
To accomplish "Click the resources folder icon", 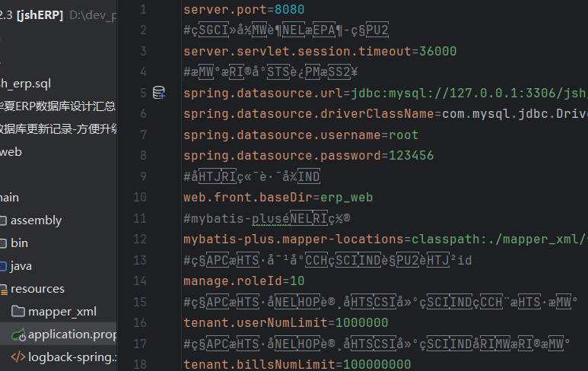I will click(x=2, y=289).
